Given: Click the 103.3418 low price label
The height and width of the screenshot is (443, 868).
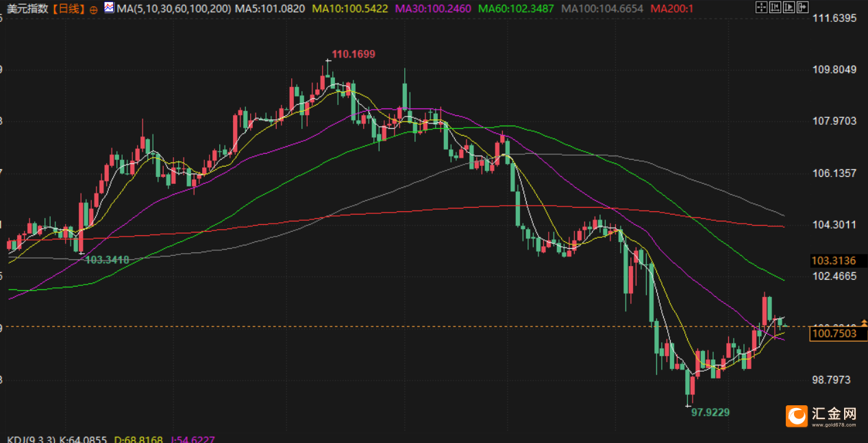Looking at the screenshot, I should (x=108, y=259).
